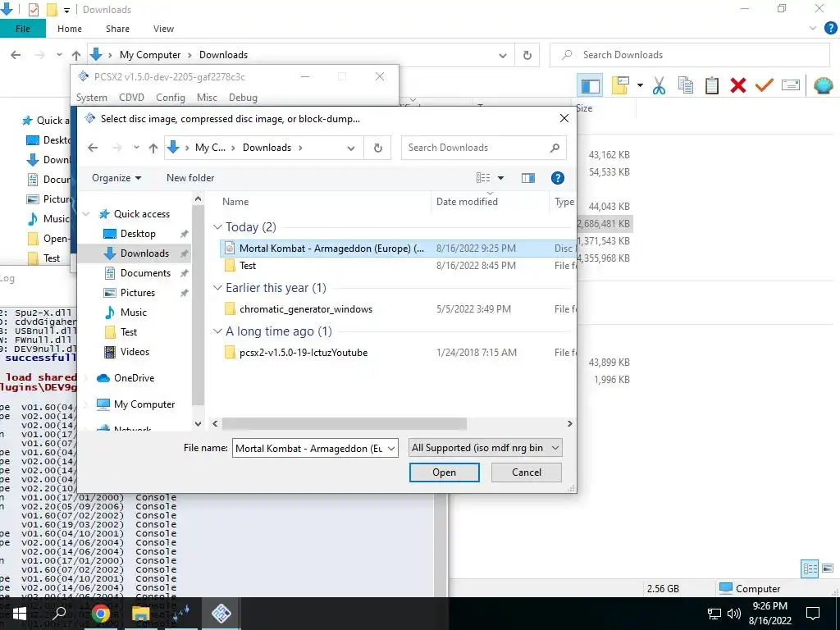Click the cut scissors icon in Explorer toolbar
Viewport: 840px width, 630px height.
659,85
